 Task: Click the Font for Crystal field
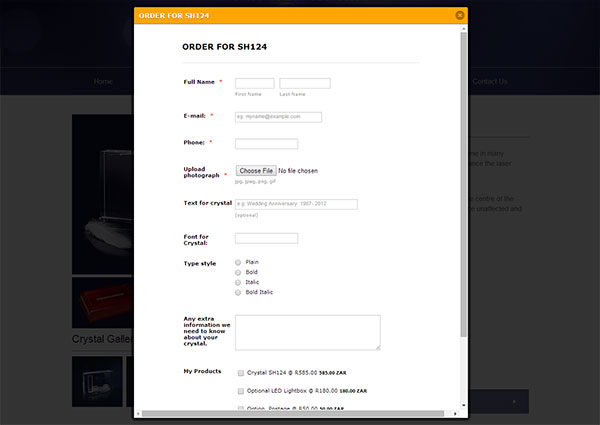pos(266,238)
